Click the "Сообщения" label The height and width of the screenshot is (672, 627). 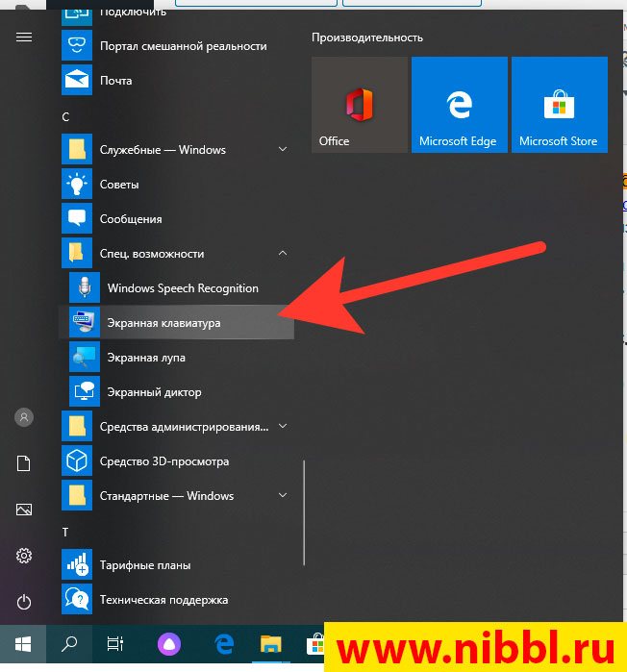coord(131,219)
